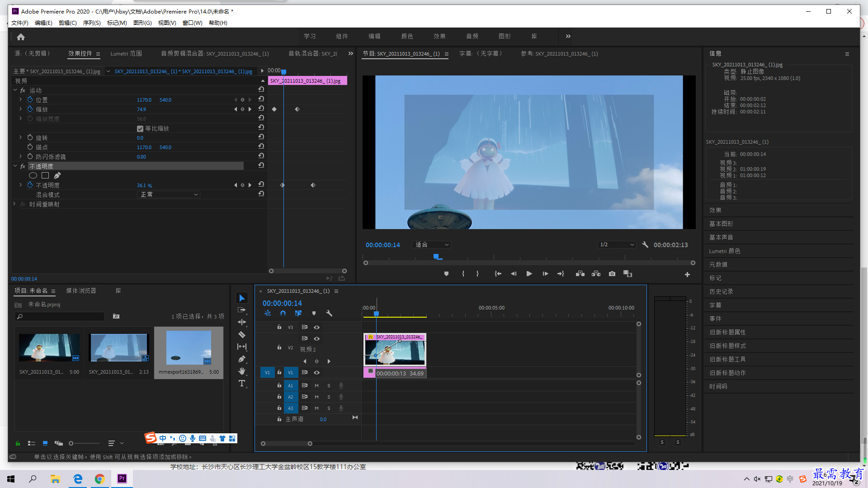
Task: Open the blend mode (正常) dropdown
Action: pos(168,195)
